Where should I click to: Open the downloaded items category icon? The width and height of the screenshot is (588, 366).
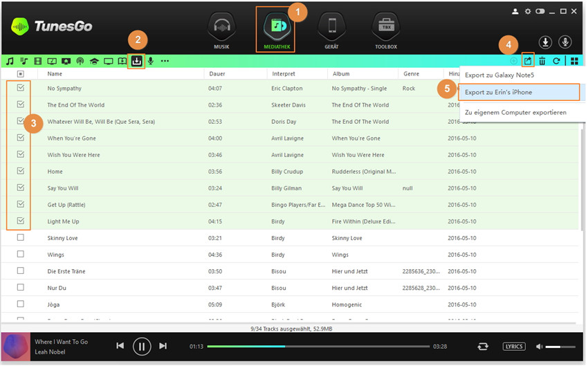coord(137,61)
